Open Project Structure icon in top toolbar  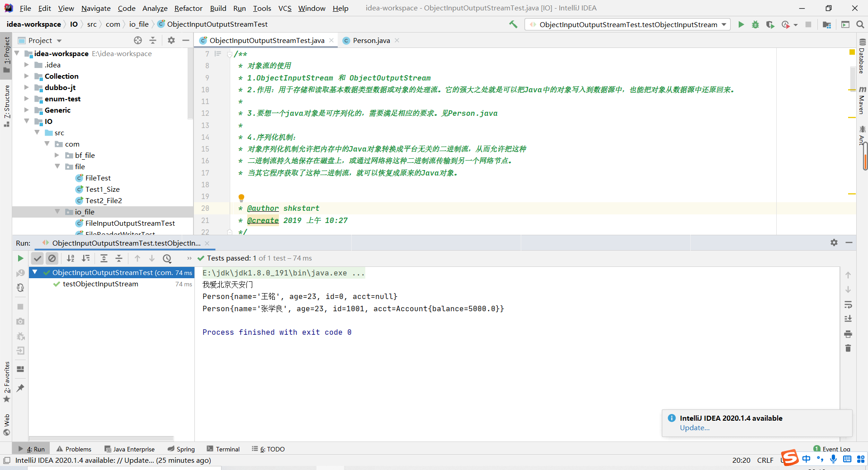pos(827,24)
